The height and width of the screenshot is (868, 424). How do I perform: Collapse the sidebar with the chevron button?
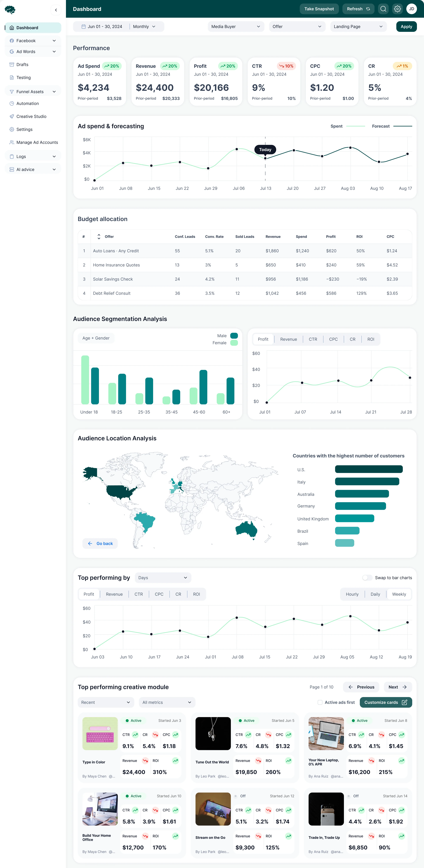pyautogui.click(x=56, y=10)
